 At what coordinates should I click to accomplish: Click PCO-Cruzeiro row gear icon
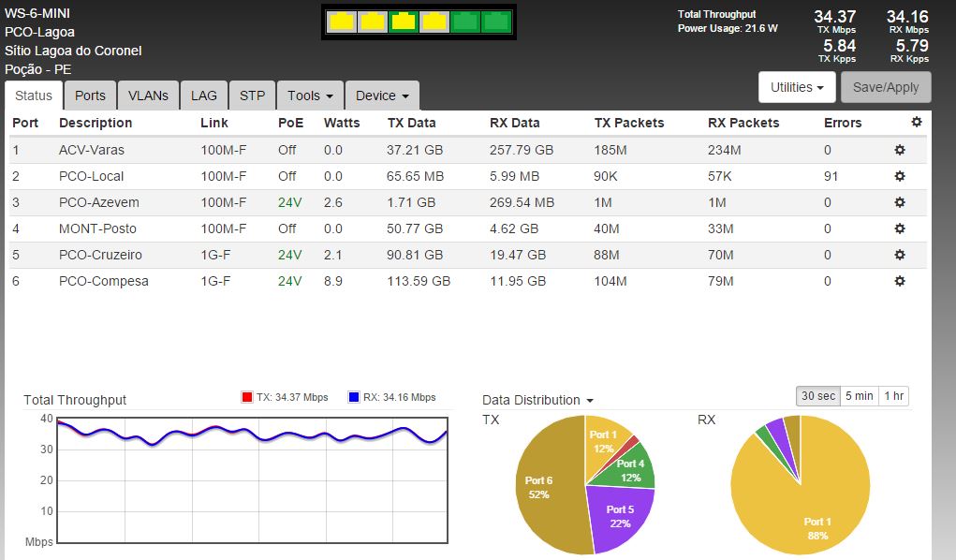[x=900, y=255]
